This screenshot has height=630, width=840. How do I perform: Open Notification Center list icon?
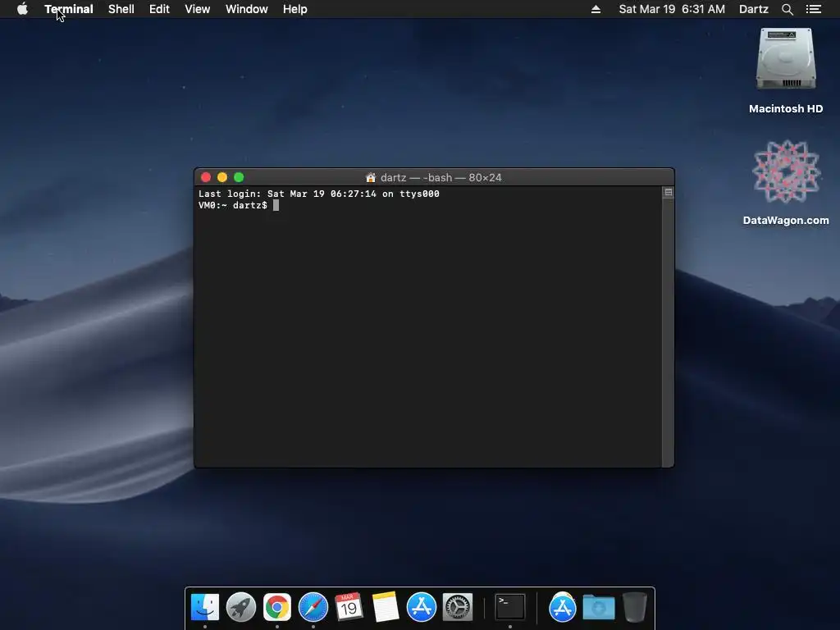tap(814, 9)
